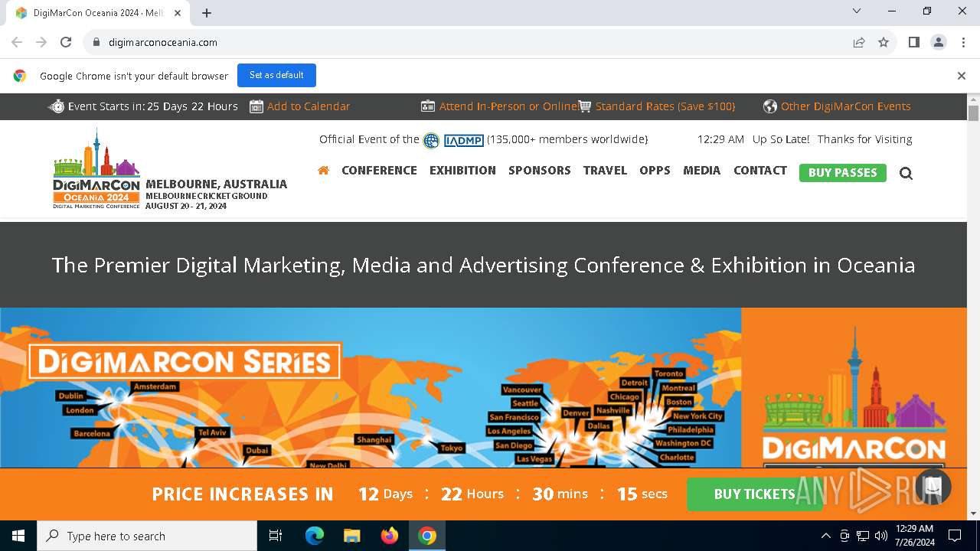The width and height of the screenshot is (980, 551).
Task: Dismiss the default browser notification bar
Action: coord(961,76)
